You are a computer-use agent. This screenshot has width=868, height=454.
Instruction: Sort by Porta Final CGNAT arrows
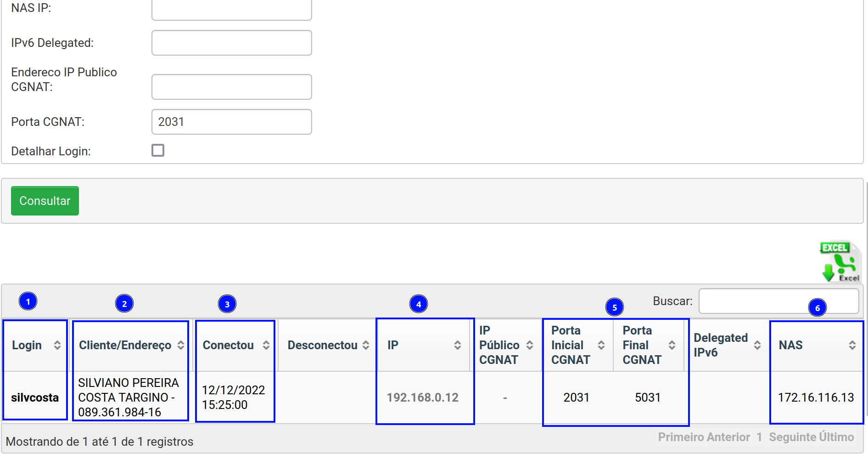tap(672, 345)
